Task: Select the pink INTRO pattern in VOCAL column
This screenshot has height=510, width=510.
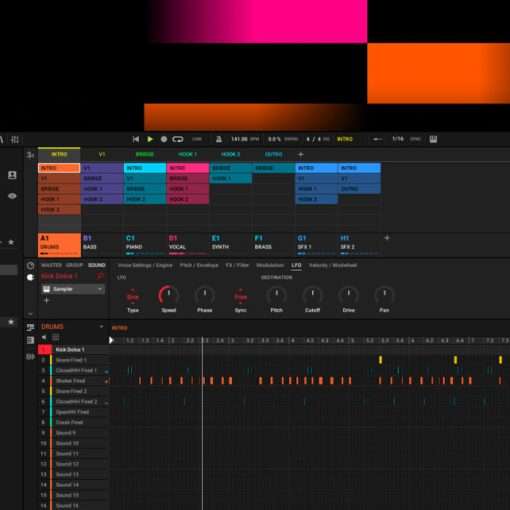Action: (188, 168)
